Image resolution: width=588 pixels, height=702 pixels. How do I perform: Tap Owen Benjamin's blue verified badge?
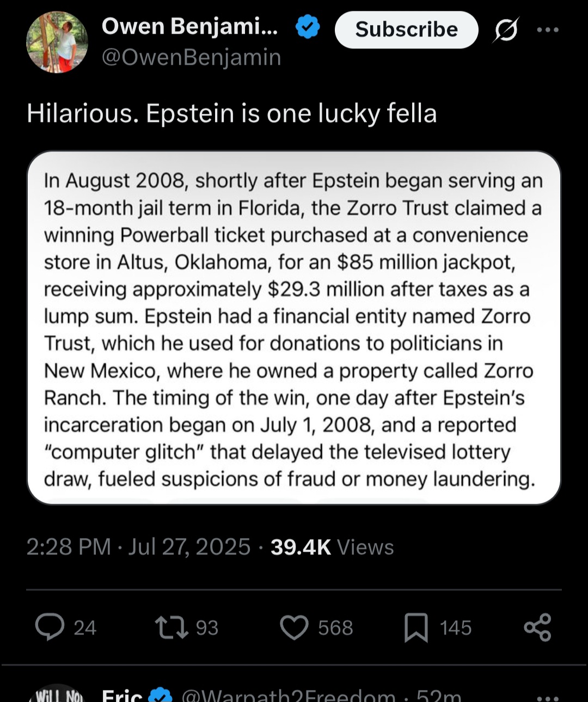pyautogui.click(x=308, y=27)
